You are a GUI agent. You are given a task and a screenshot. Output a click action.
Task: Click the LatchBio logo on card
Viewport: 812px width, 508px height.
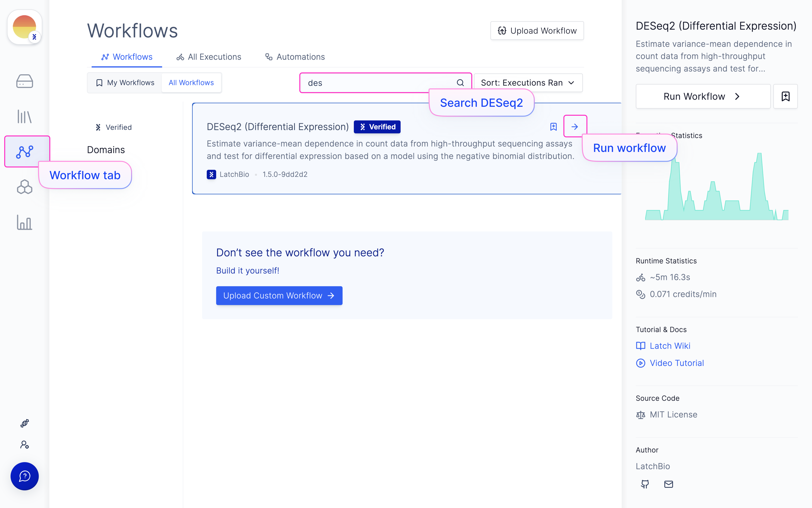211,174
